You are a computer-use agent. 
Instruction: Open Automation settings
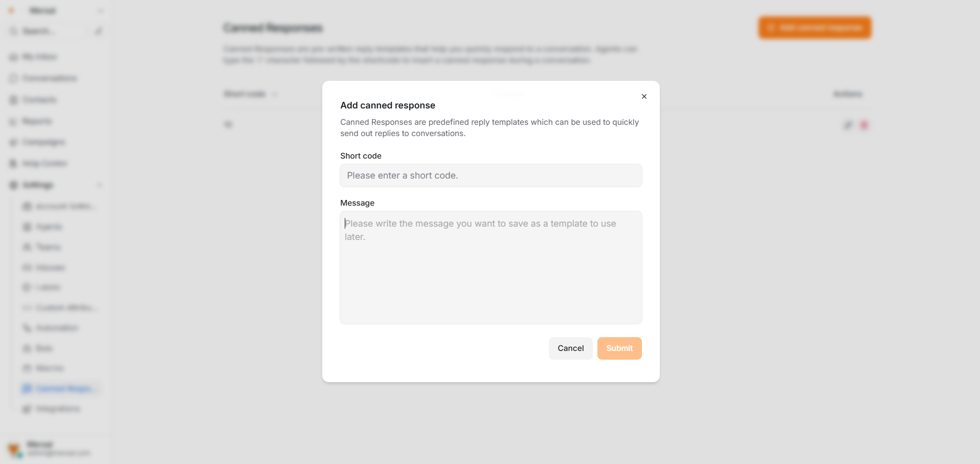pos(56,327)
